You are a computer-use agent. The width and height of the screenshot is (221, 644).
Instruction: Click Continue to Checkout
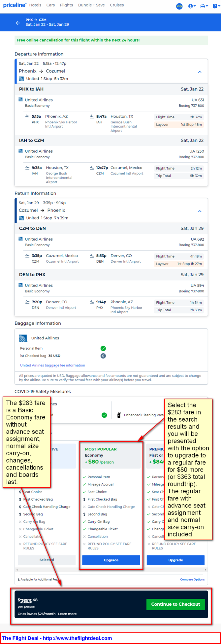(175, 604)
